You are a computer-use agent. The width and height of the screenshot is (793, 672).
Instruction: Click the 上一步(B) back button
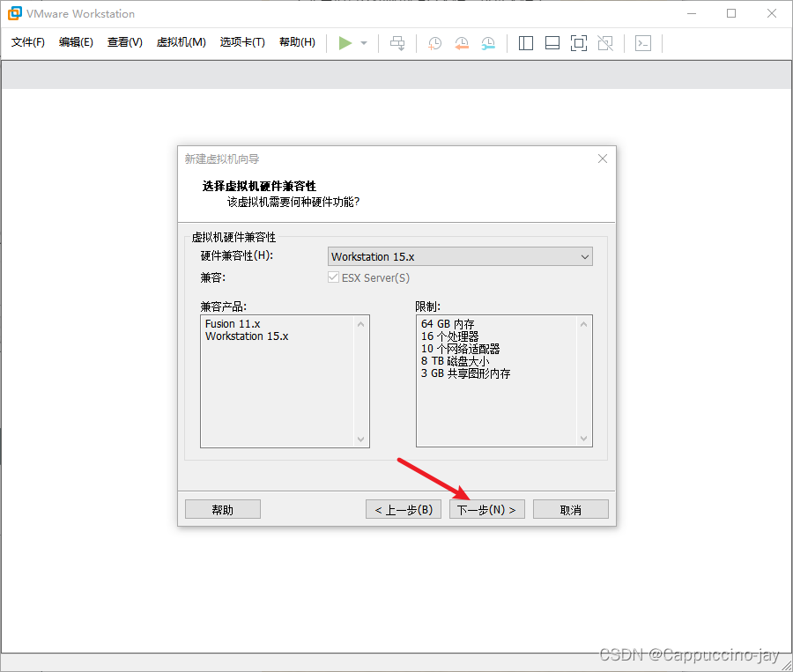coord(403,509)
